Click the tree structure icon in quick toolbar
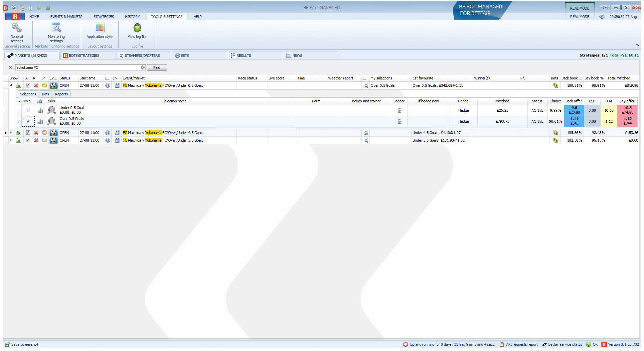This screenshot has height=351, width=644. click(22, 8)
